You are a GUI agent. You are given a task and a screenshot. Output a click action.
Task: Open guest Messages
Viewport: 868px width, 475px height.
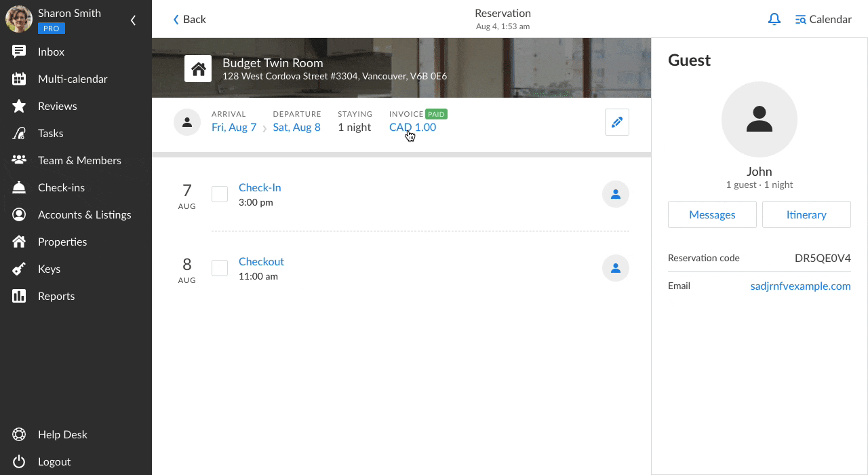pos(712,214)
